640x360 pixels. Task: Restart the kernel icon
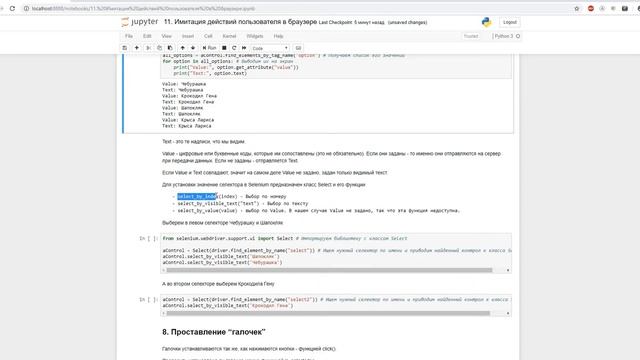click(x=234, y=48)
